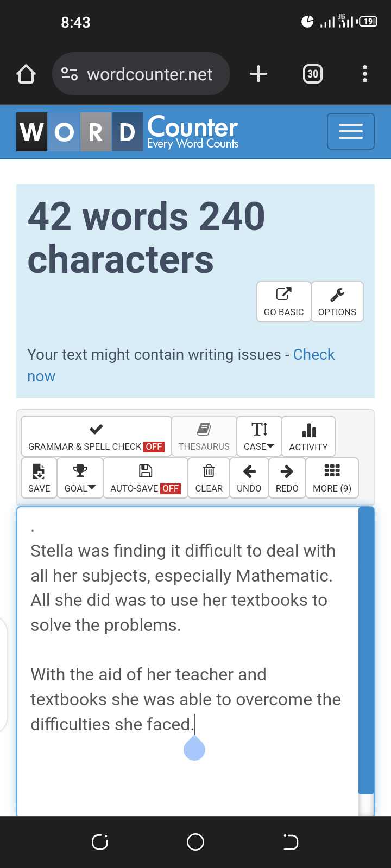The height and width of the screenshot is (868, 391).
Task: Open Options with the wrench icon
Action: tap(337, 302)
